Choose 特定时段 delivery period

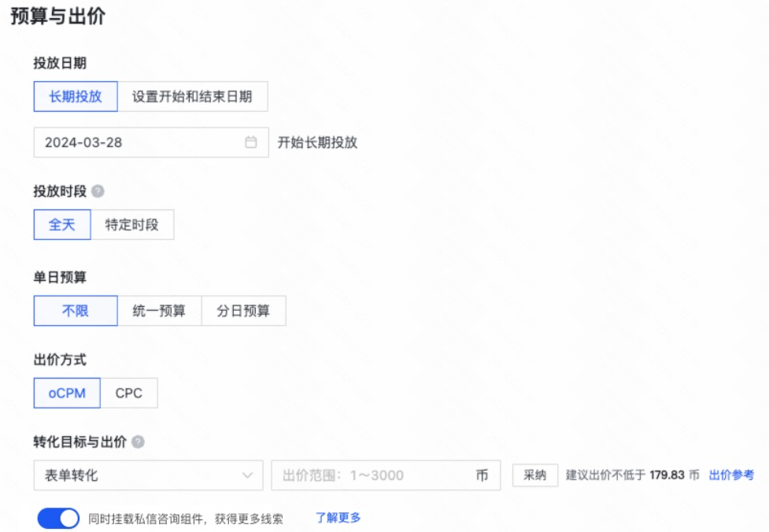click(x=132, y=224)
